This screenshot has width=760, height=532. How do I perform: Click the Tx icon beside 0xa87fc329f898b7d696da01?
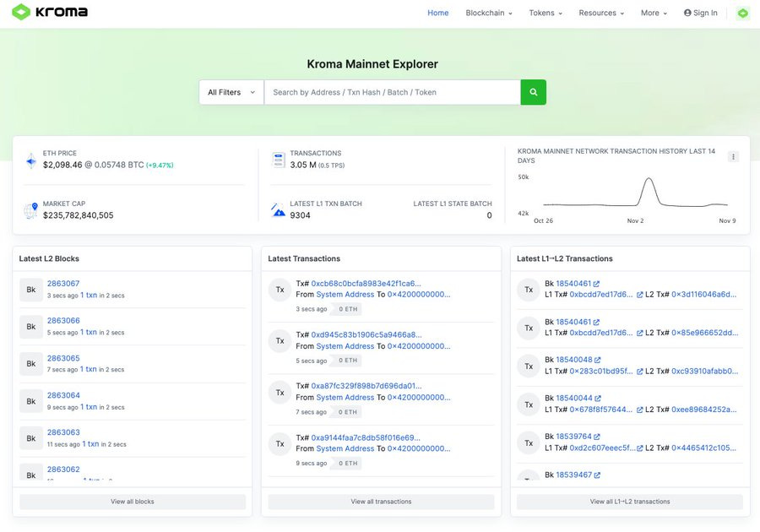click(280, 393)
